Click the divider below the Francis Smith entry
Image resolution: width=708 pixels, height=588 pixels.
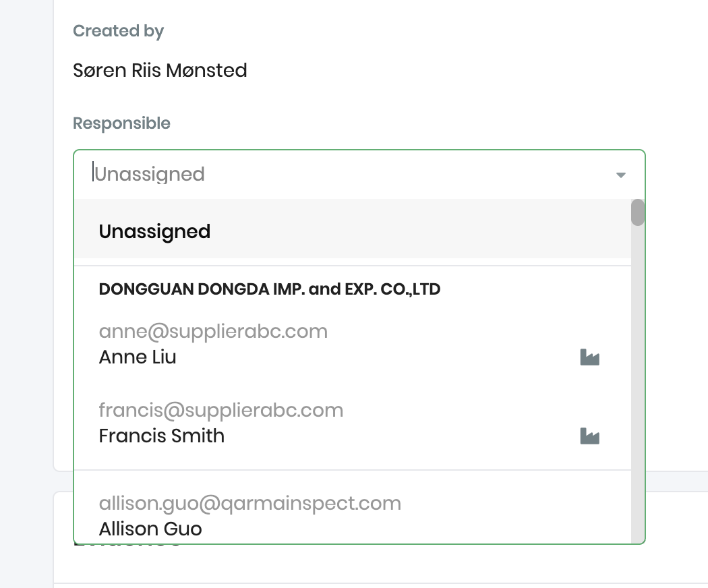point(352,470)
